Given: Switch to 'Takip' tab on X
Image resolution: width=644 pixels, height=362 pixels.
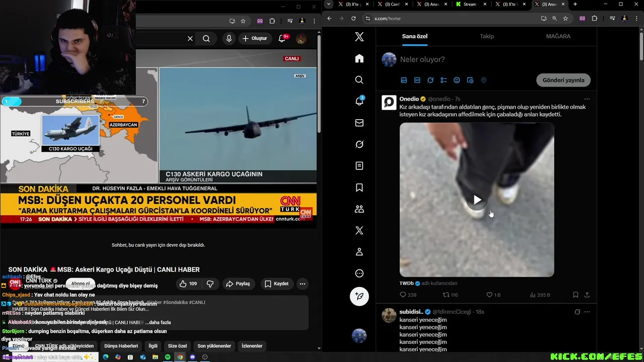Looking at the screenshot, I should pos(487,36).
